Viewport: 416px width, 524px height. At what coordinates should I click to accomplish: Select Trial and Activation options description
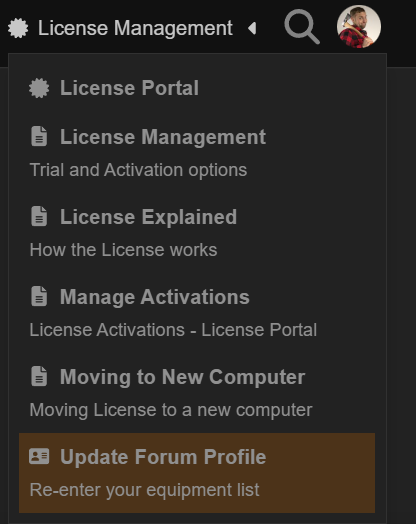[138, 170]
